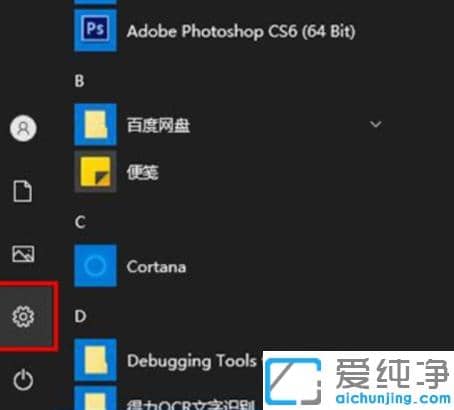Viewport: 454px width, 410px height.
Task: Open the Pictures icon in Start sidebar
Action: [x=23, y=254]
